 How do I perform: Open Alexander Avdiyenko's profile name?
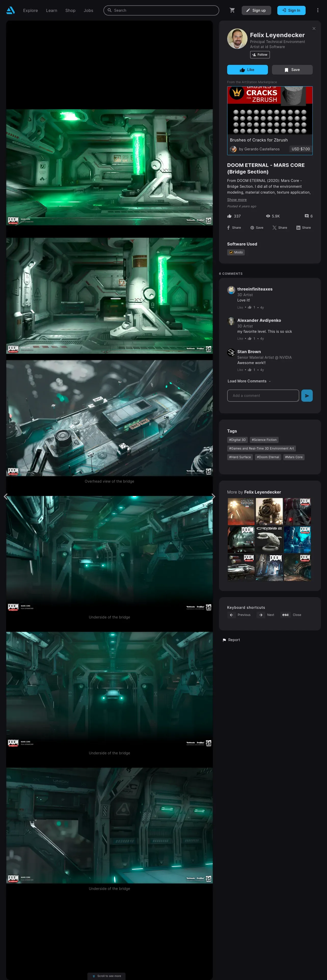(x=259, y=320)
